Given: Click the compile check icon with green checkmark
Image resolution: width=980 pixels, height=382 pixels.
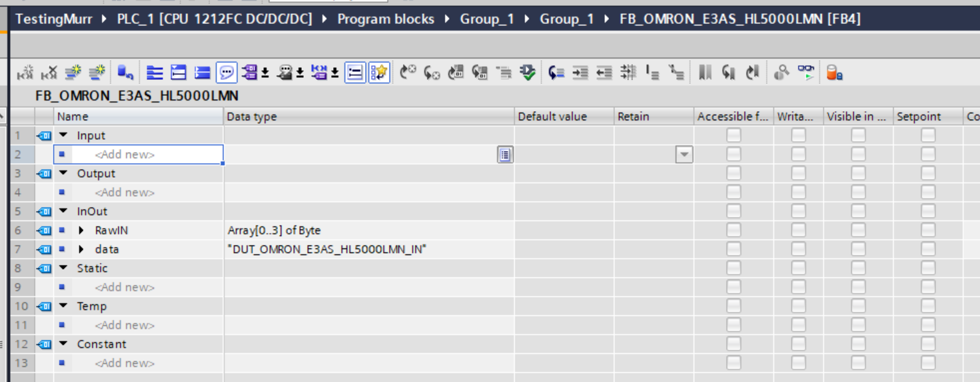Looking at the screenshot, I should pos(528,72).
